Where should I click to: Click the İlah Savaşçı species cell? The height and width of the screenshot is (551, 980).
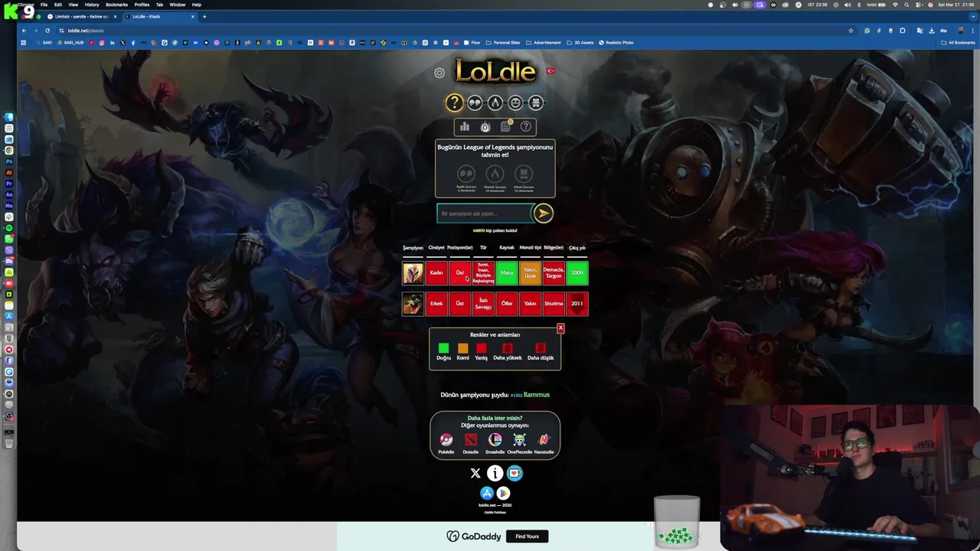[483, 304]
